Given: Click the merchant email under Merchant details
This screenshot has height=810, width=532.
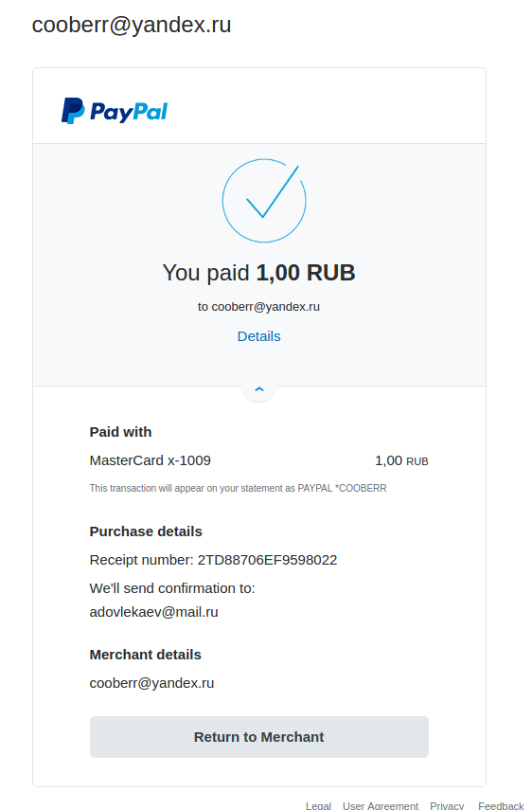Looking at the screenshot, I should (151, 683).
